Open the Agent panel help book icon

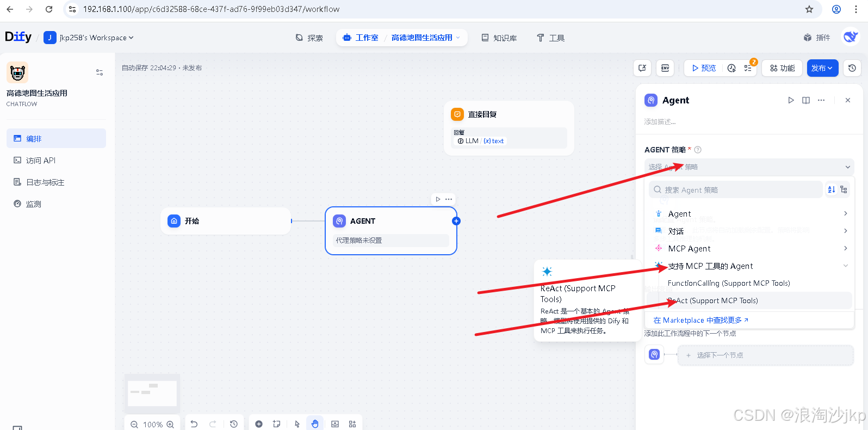[806, 100]
